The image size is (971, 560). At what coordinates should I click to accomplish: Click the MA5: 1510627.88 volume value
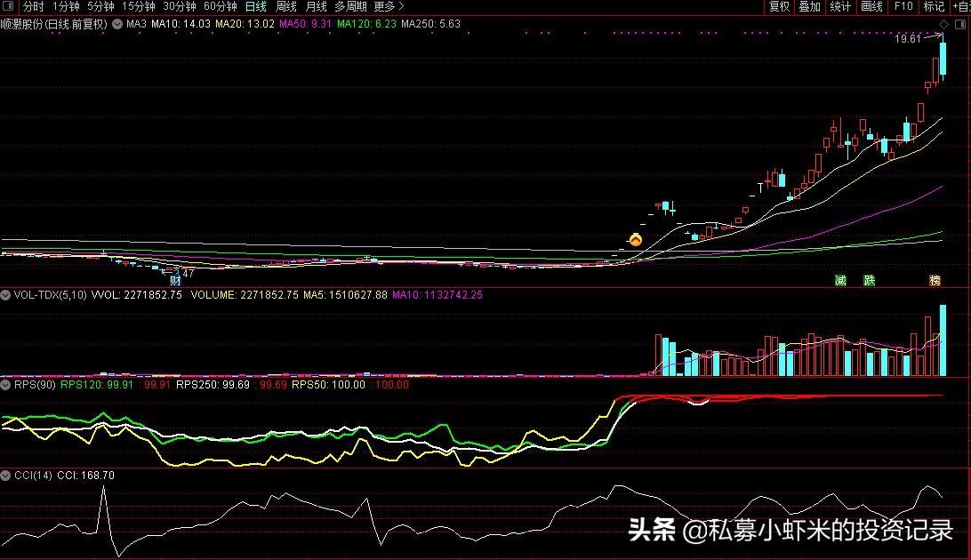coord(345,295)
